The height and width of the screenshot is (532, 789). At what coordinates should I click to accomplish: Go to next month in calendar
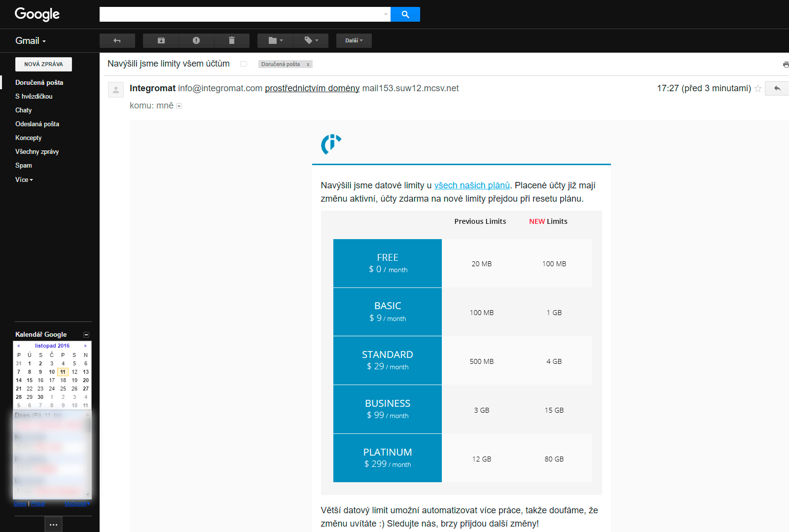[x=85, y=346]
